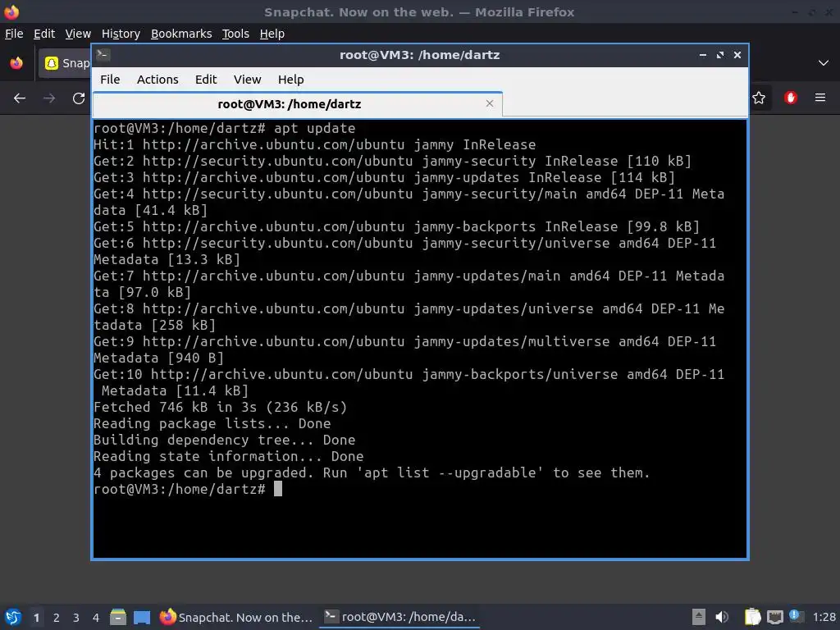Open the volume control tray icon
840x630 pixels.
(722, 617)
